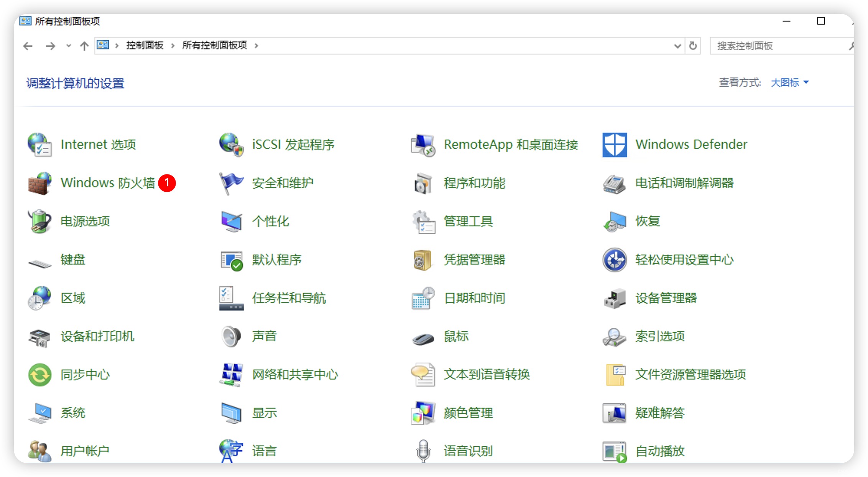Image resolution: width=868 pixels, height=477 pixels.
Task: Select the 所有控制面板项 breadcrumb item
Action: [x=214, y=46]
